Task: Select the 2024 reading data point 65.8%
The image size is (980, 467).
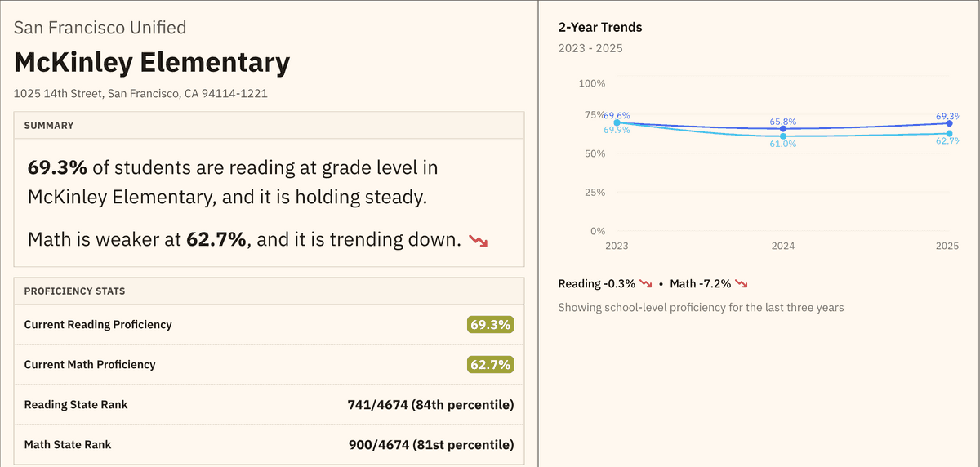Action: pos(783,129)
